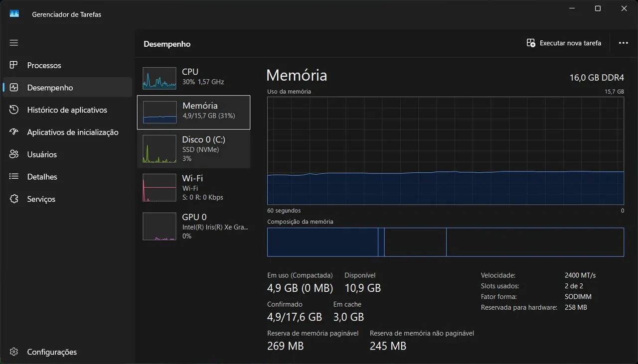This screenshot has width=638, height=364.
Task: Open the Serviços page label
Action: (x=41, y=199)
